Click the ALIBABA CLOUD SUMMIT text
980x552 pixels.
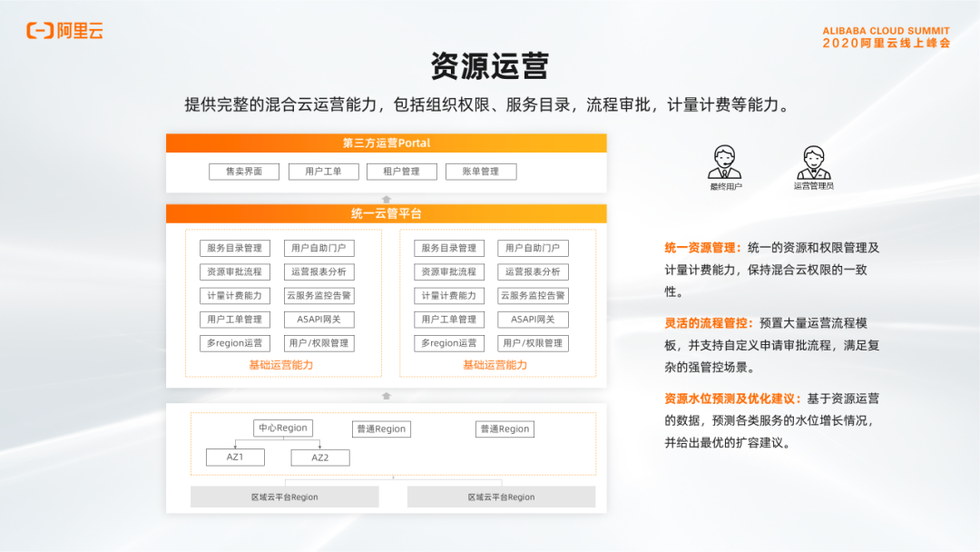[x=886, y=31]
